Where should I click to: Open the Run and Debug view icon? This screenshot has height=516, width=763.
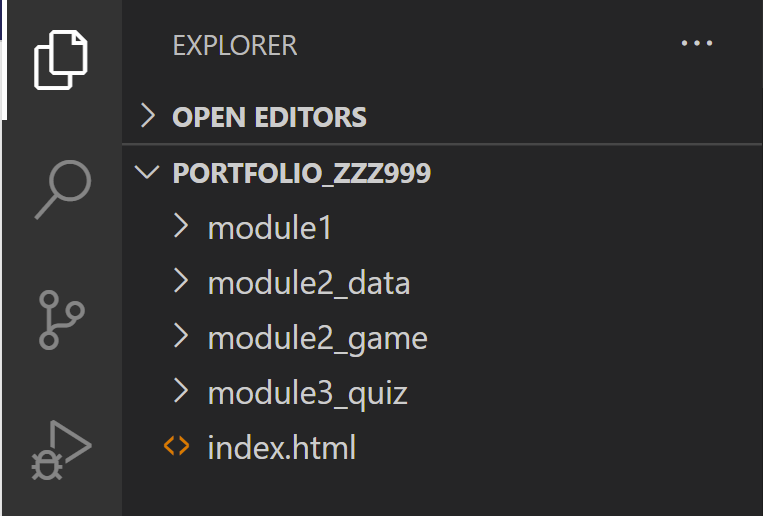point(61,450)
